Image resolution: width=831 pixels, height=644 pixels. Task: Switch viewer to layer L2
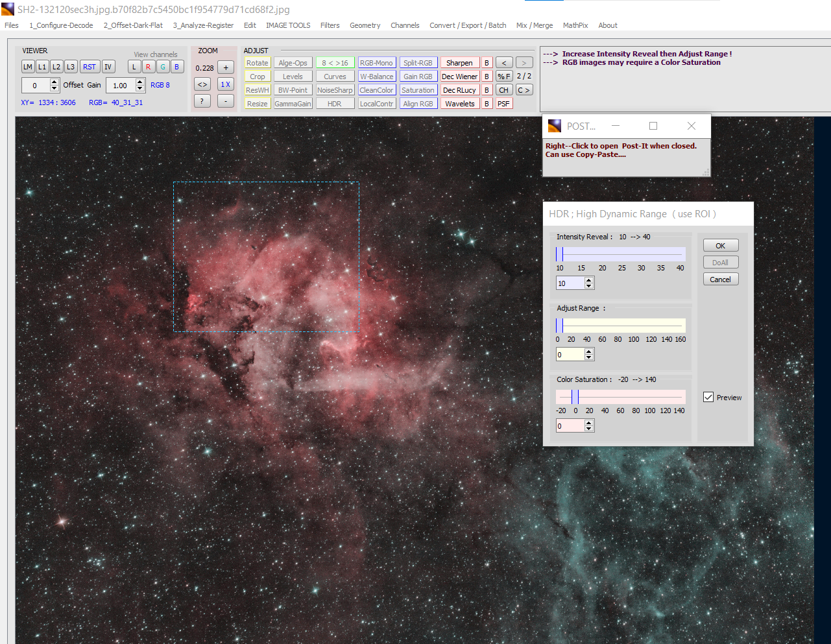tap(56, 67)
